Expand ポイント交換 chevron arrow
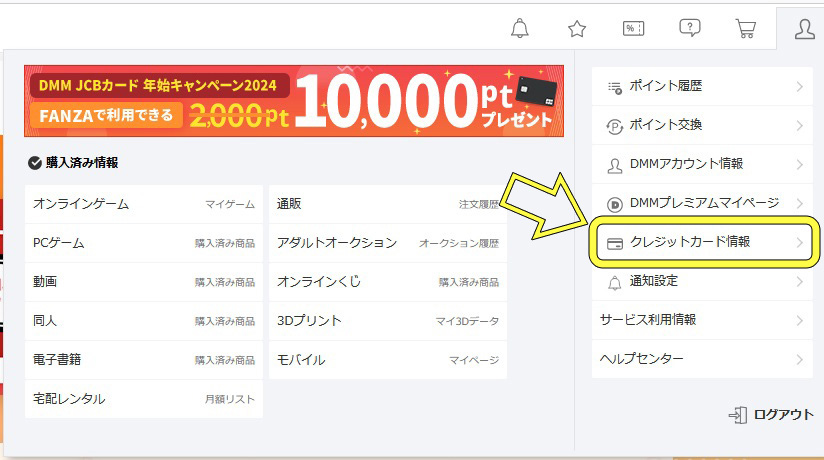The image size is (824, 460). click(x=799, y=126)
